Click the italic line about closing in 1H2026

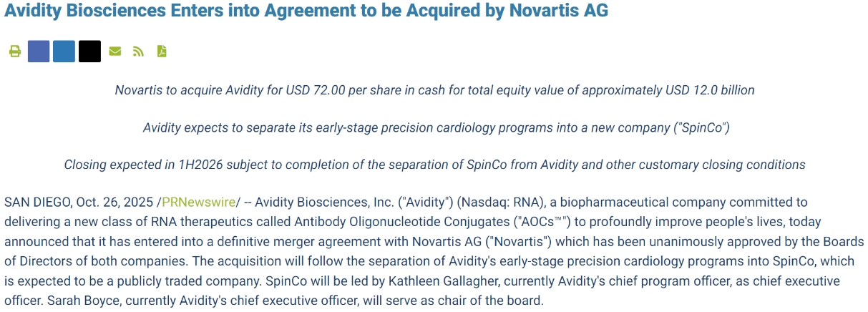point(434,165)
